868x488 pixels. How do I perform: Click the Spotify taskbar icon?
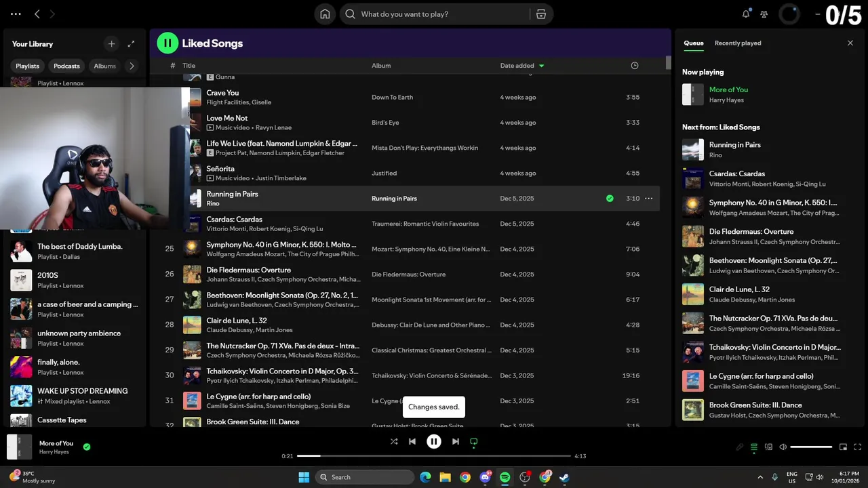(505, 477)
